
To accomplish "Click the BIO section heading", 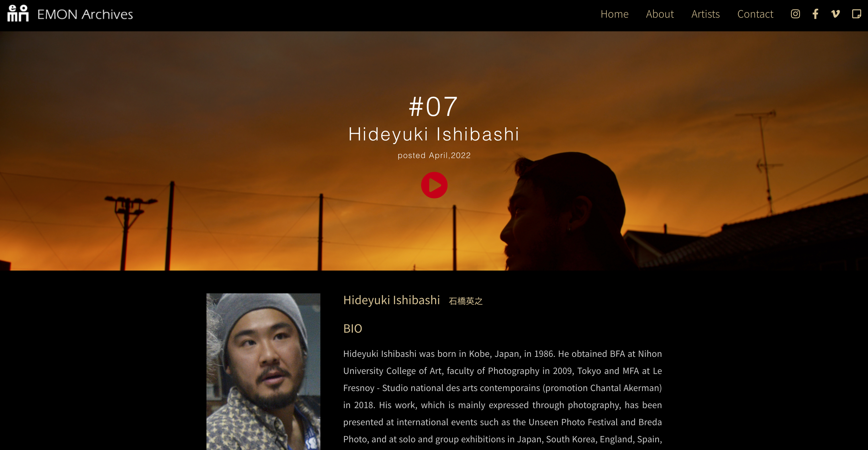I will pos(353,329).
